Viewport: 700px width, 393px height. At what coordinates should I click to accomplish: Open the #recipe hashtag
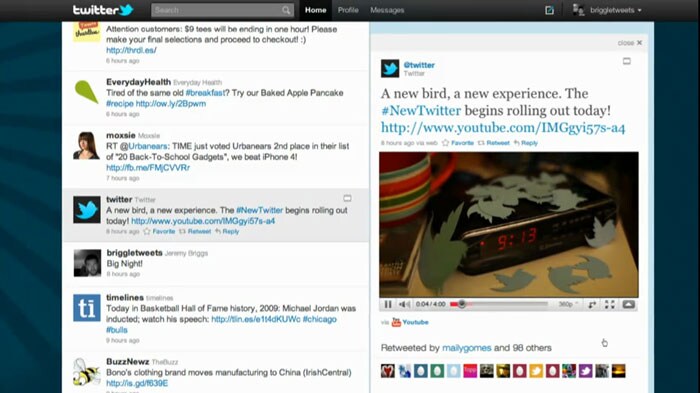120,104
